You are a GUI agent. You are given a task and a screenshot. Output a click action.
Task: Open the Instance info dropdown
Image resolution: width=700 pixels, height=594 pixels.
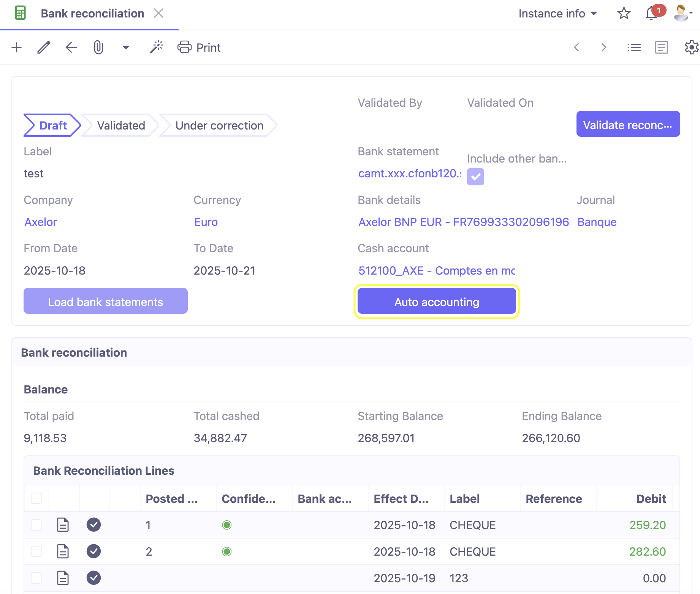click(x=557, y=13)
